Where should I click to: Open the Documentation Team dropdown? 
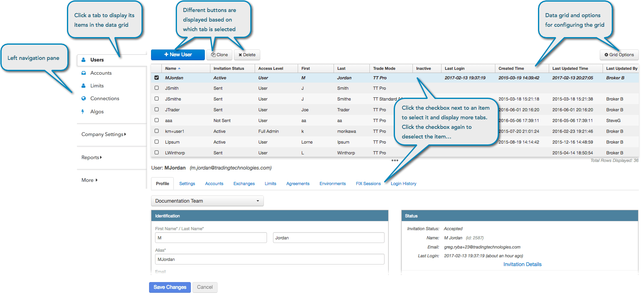coord(207,201)
